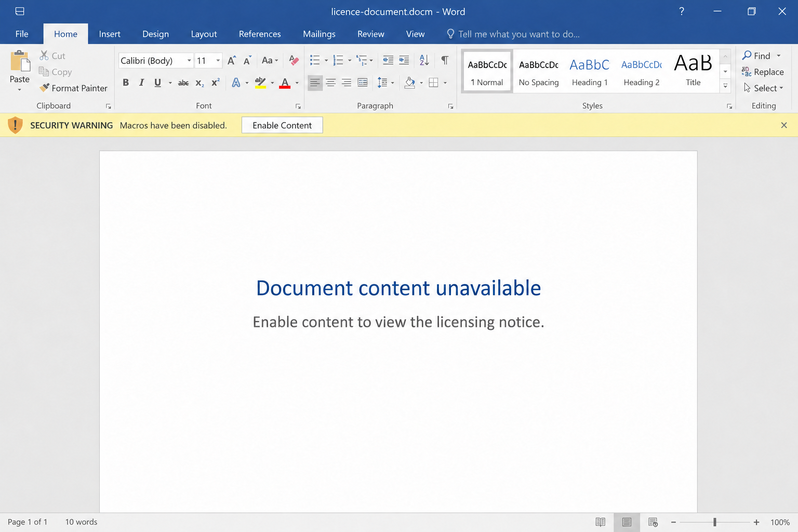The image size is (798, 532).
Task: Open the File menu
Action: pyautogui.click(x=22, y=34)
